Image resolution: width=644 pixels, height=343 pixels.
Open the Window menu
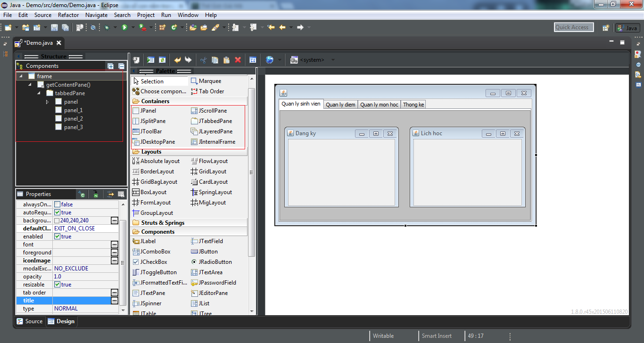tap(188, 15)
